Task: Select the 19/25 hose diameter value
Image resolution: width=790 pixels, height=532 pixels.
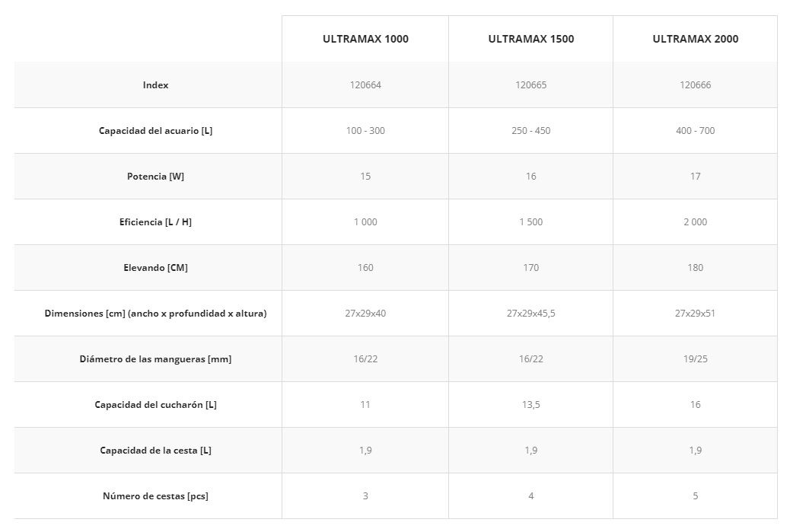Action: pyautogui.click(x=695, y=359)
